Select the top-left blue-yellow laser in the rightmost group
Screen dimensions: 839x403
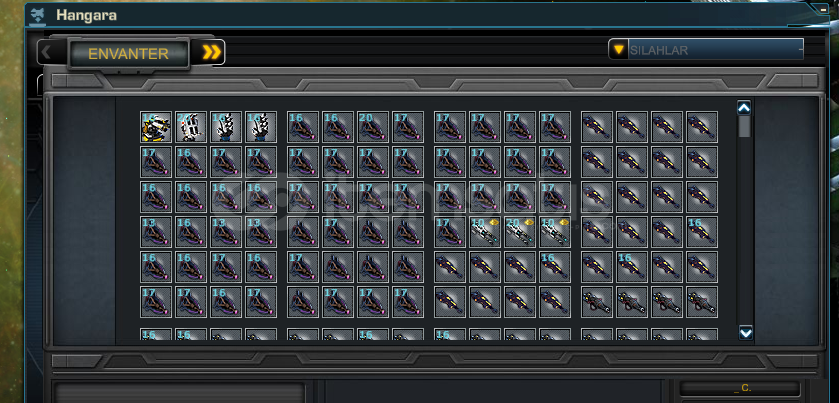pos(597,127)
